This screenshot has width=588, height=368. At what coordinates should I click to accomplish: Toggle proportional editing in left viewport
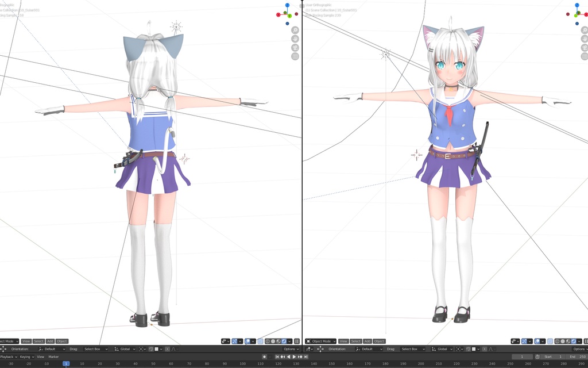tap(168, 349)
